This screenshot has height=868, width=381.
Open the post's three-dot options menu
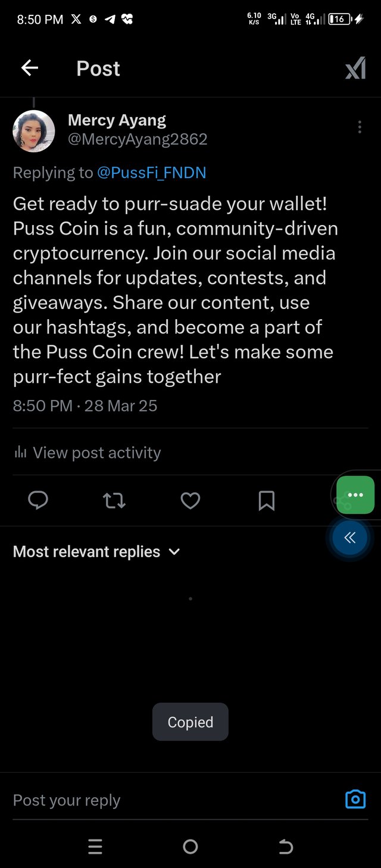[x=360, y=127]
